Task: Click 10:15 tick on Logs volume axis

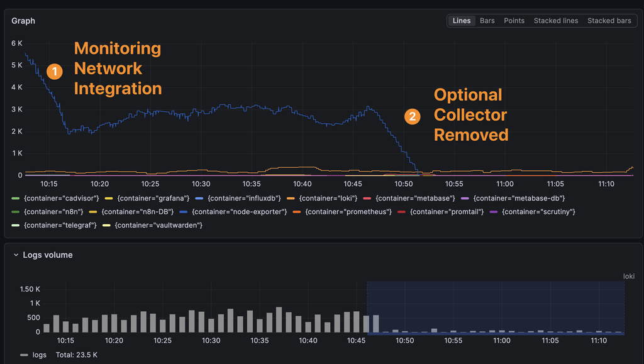Action: pos(65,340)
